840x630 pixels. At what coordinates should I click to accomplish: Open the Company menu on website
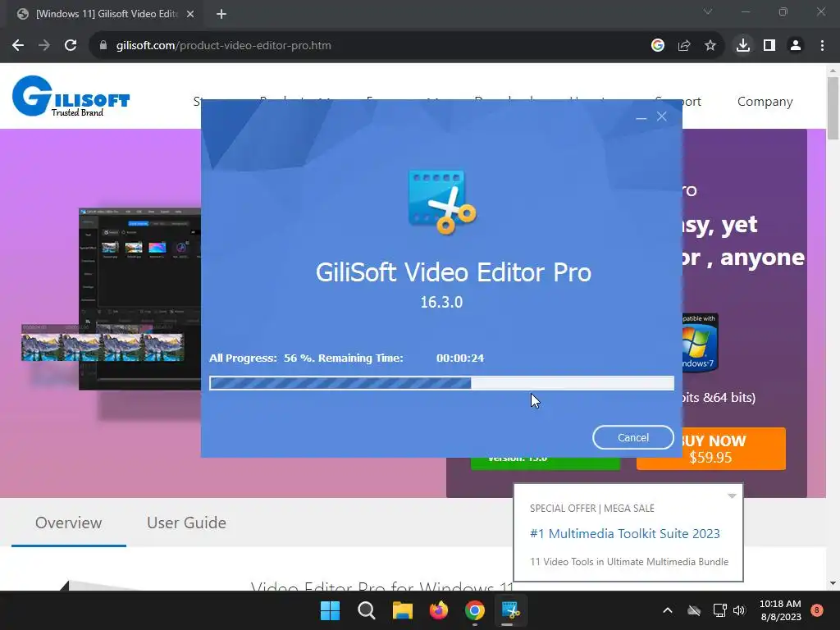point(765,102)
